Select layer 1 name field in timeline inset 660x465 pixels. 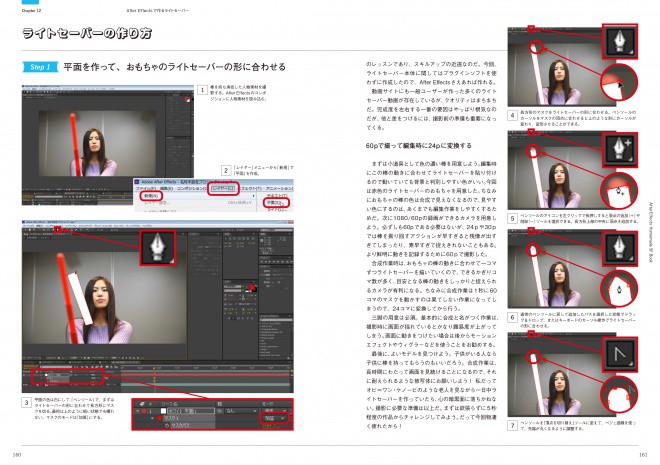pos(191,411)
